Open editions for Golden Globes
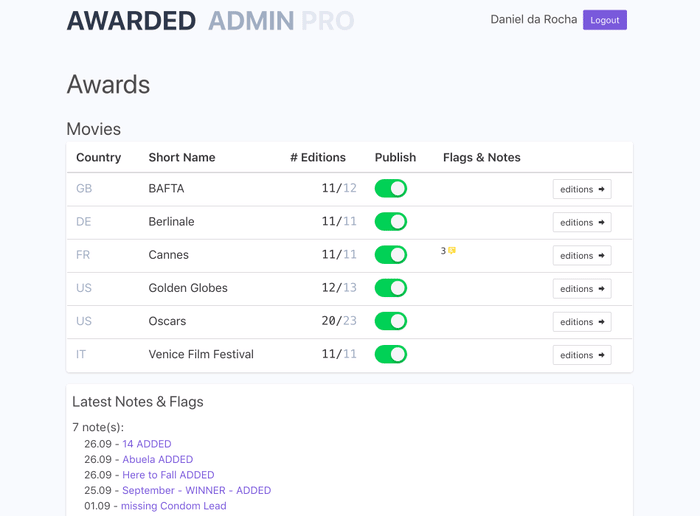 [x=582, y=289]
